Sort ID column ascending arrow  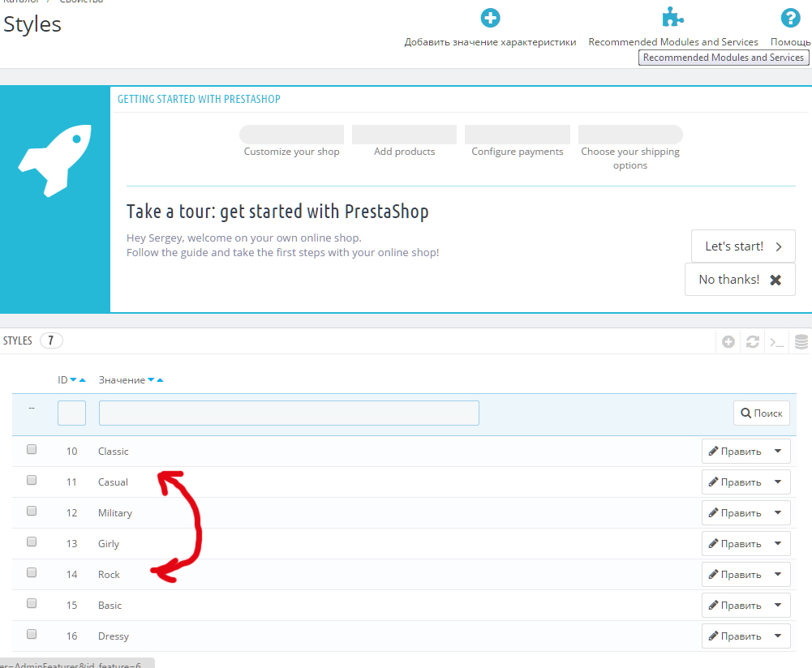point(83,379)
